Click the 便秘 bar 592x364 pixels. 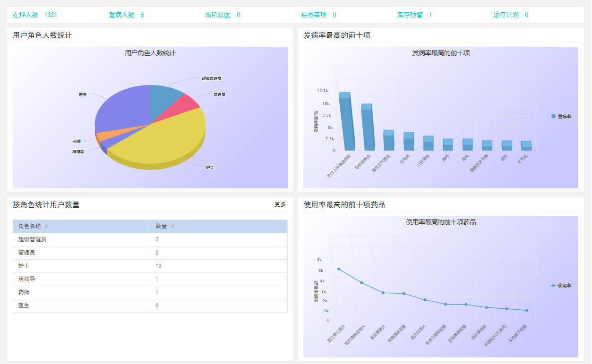click(x=507, y=145)
